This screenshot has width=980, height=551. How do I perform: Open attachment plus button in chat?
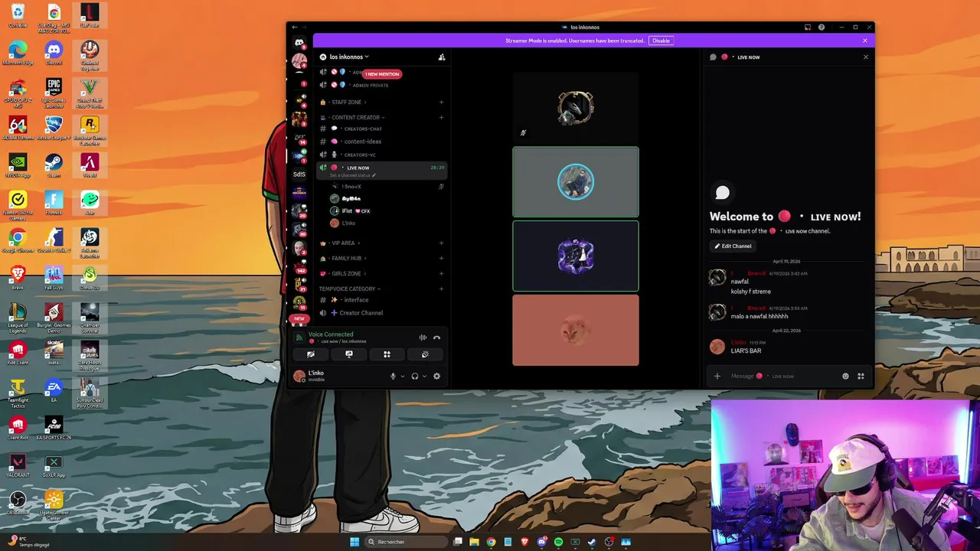pos(717,376)
